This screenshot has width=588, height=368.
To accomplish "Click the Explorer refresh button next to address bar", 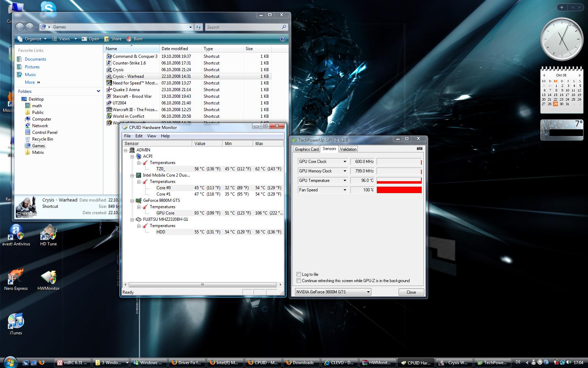I will 198,27.
